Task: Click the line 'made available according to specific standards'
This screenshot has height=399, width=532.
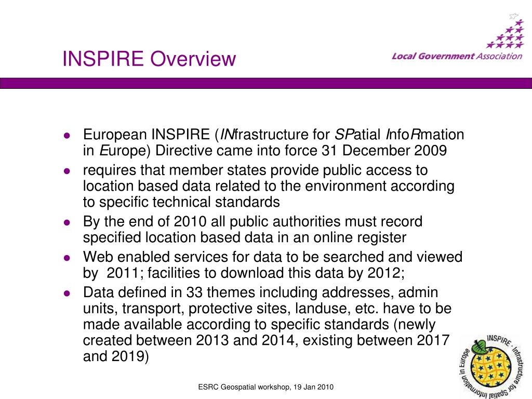Action: pos(259,324)
